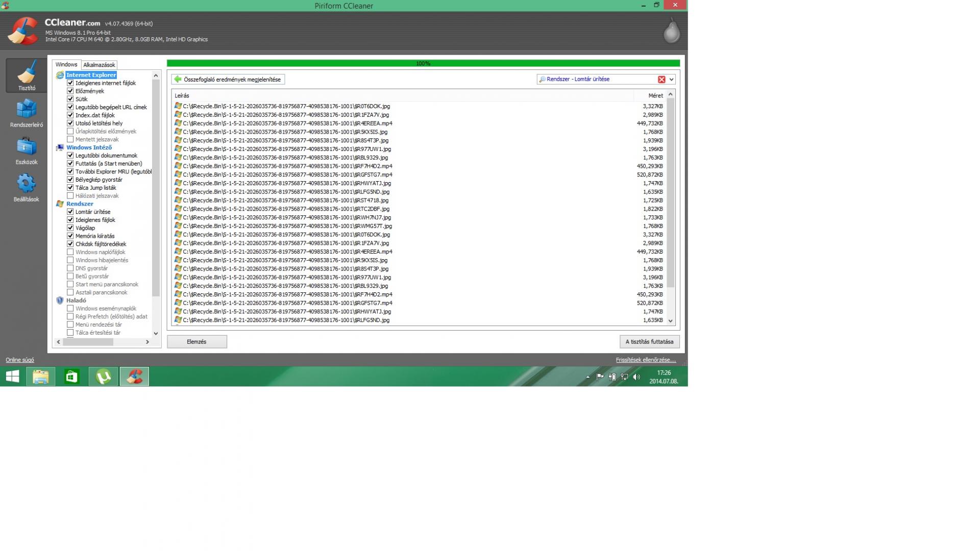
Task: Click the Rendszer category icon
Action: tap(60, 204)
